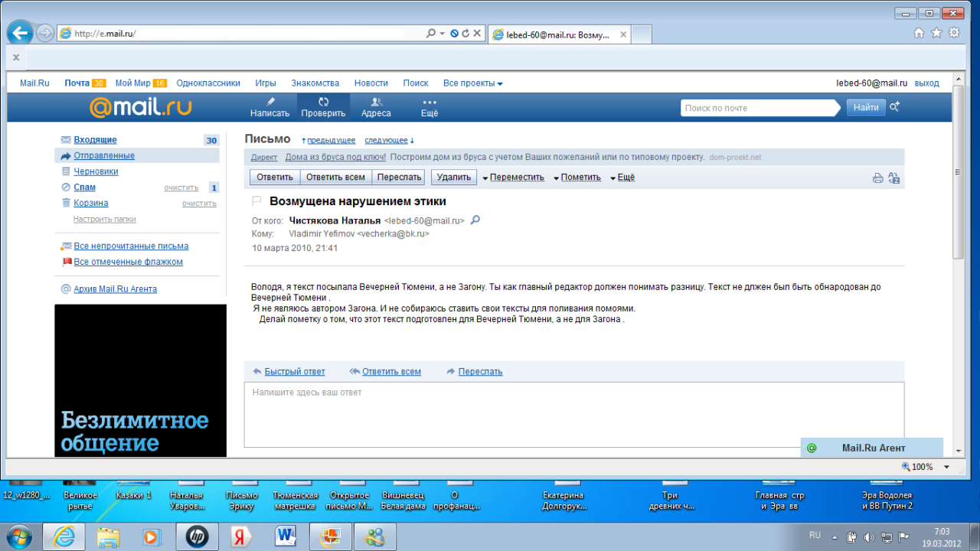This screenshot has height=551, width=980.
Task: Open the Черновики folder
Action: click(96, 171)
